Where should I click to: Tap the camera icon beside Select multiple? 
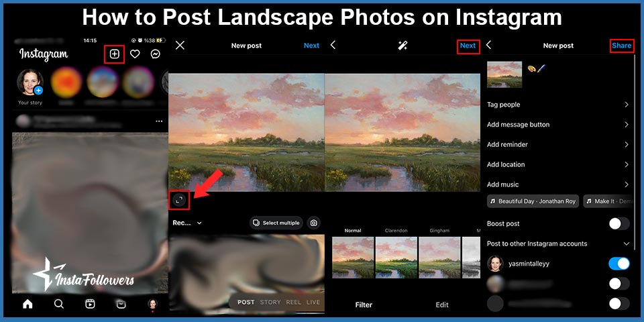[x=314, y=223]
